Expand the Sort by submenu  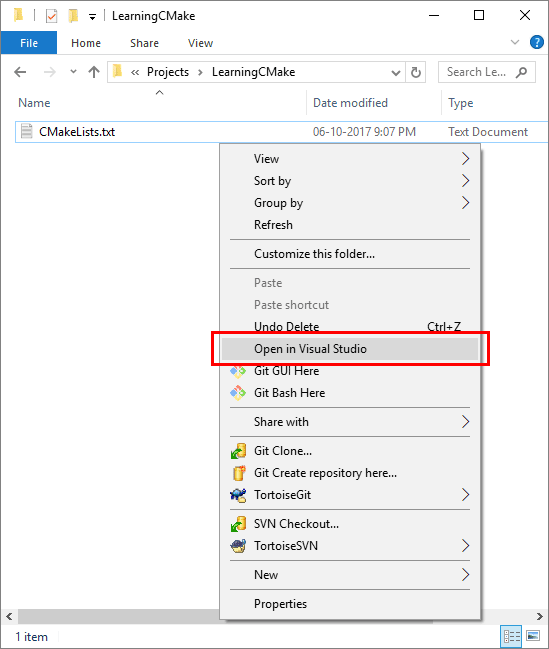[465, 180]
